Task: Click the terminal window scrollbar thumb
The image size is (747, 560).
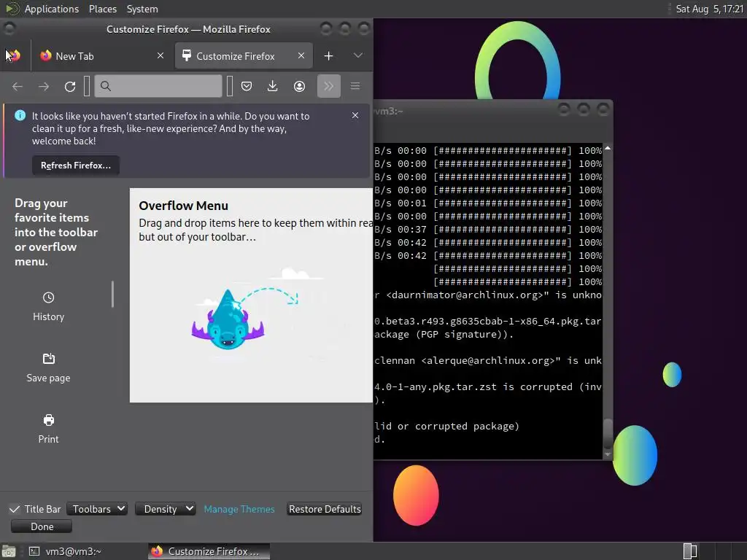Action: [608, 432]
